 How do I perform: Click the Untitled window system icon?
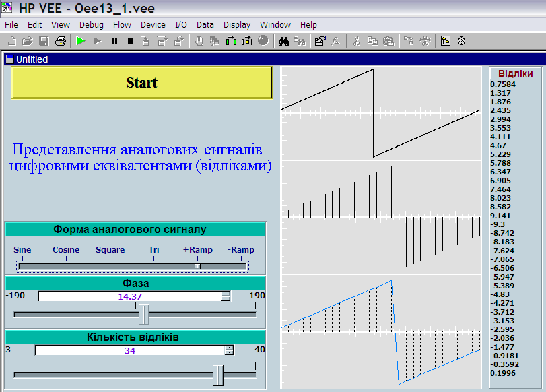[9, 59]
